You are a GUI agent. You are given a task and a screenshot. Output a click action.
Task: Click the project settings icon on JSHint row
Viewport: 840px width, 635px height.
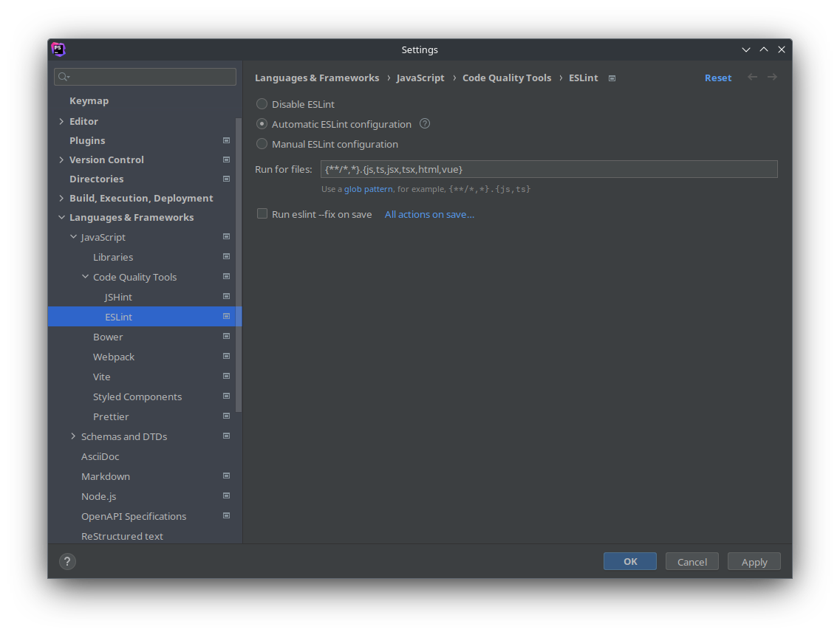click(x=226, y=296)
